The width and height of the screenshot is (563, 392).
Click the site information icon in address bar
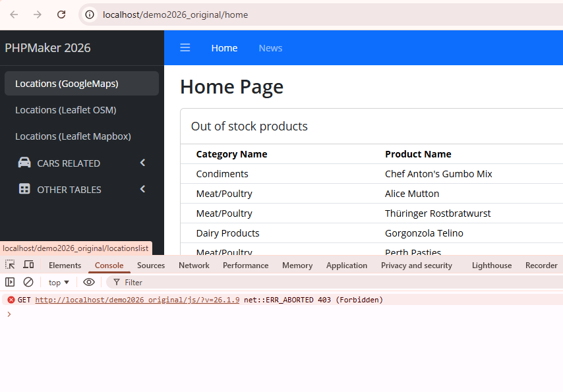click(90, 14)
